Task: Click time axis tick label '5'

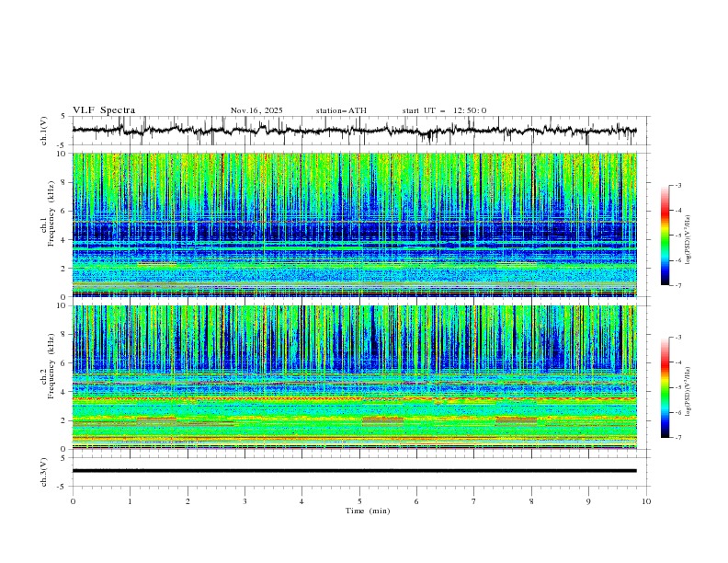Action: 359,501
